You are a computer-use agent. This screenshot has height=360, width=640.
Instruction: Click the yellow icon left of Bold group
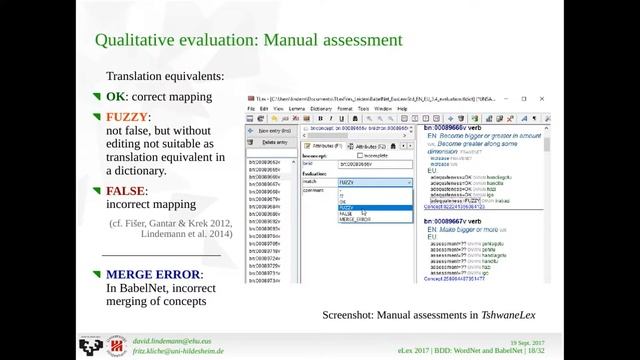274,119
